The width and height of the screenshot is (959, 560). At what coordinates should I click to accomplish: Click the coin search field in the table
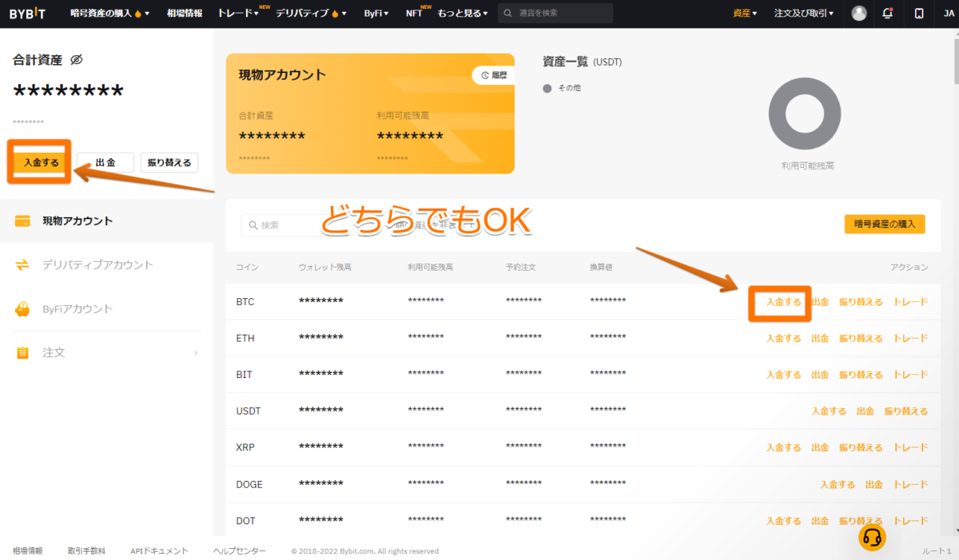pyautogui.click(x=280, y=225)
